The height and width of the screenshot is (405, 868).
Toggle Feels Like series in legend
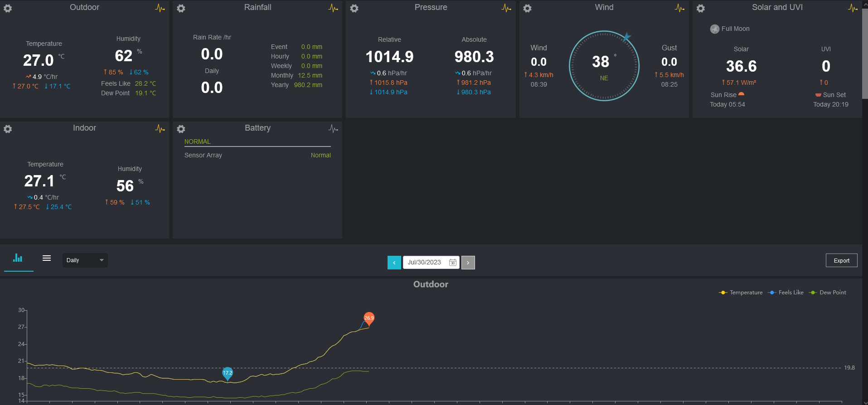click(x=786, y=293)
